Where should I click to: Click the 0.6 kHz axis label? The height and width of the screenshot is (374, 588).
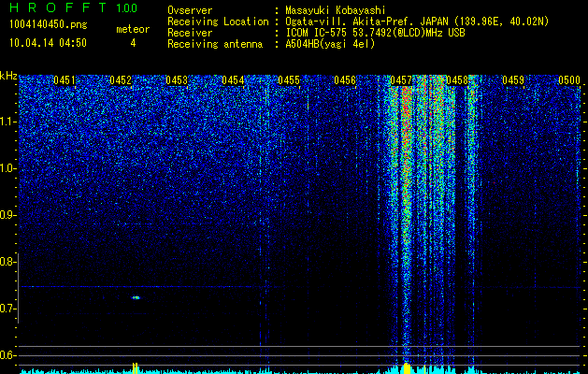click(7, 355)
